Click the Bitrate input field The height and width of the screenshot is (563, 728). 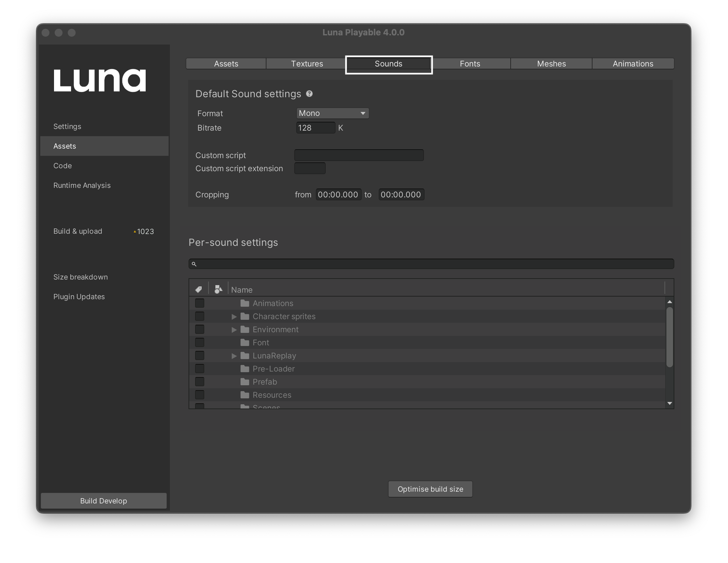[316, 126]
